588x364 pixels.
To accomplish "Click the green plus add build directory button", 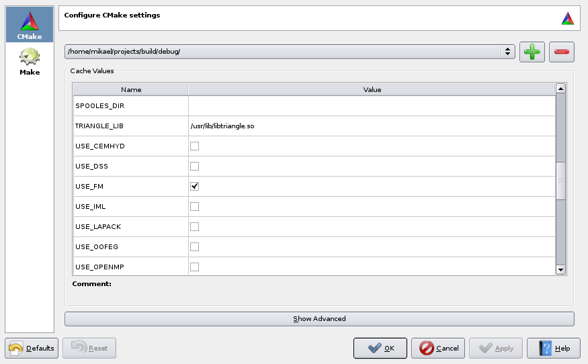I will pyautogui.click(x=532, y=52).
